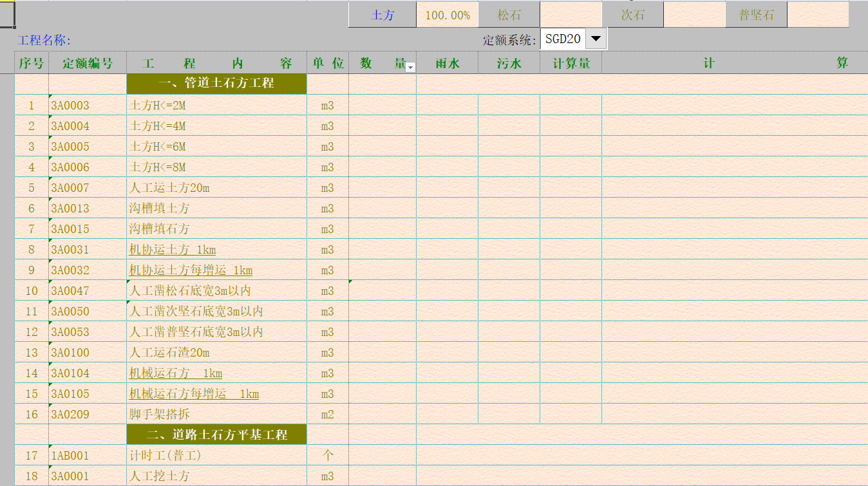Select quota code cell 3A0006

point(88,167)
